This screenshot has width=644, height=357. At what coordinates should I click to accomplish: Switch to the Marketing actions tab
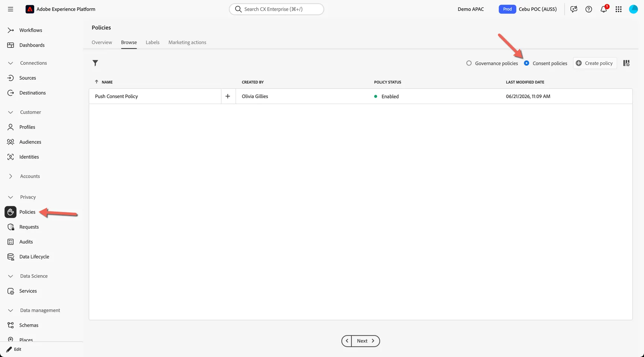pos(187,42)
